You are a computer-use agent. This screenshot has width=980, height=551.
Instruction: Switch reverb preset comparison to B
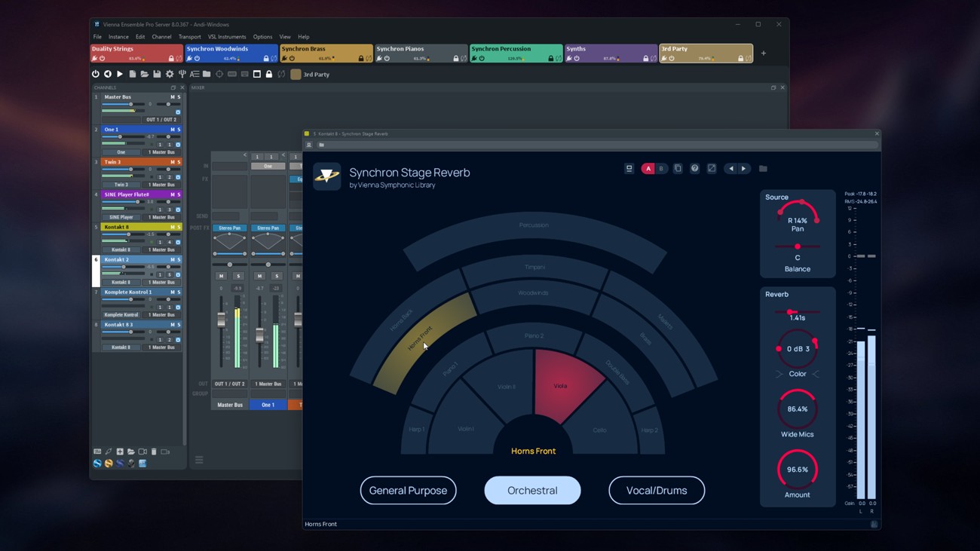click(661, 168)
